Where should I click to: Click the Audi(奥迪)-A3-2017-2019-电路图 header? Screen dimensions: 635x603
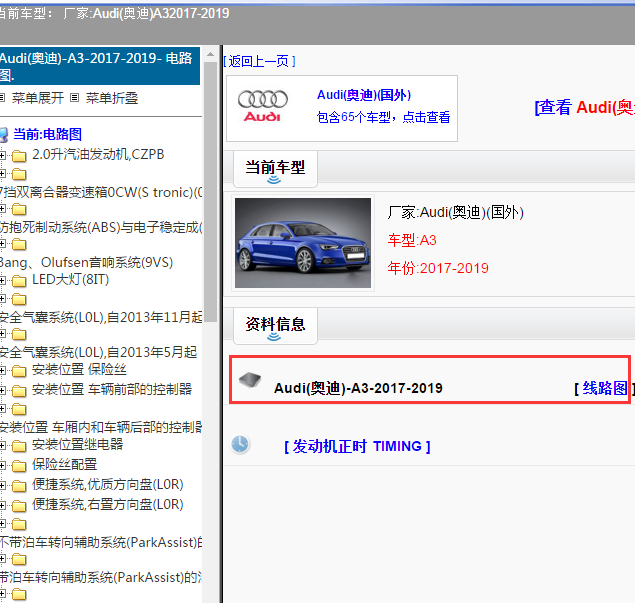click(x=100, y=66)
